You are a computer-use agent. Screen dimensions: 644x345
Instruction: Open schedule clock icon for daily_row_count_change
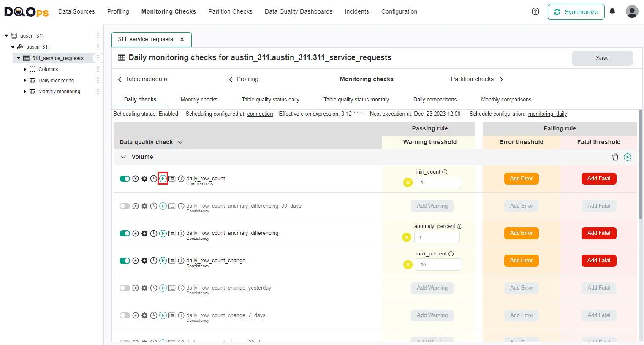pyautogui.click(x=154, y=261)
